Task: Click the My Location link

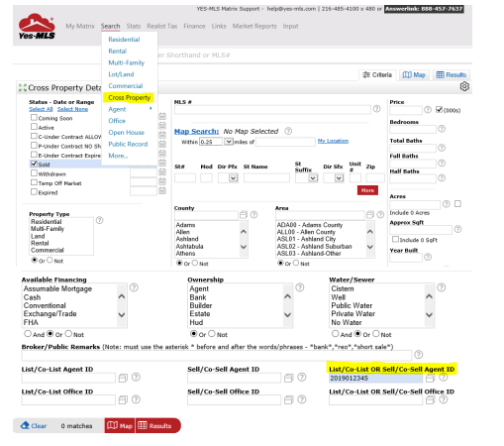Action: (333, 141)
